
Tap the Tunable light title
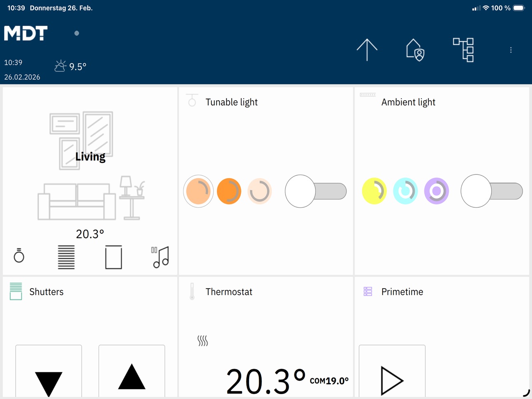(231, 102)
